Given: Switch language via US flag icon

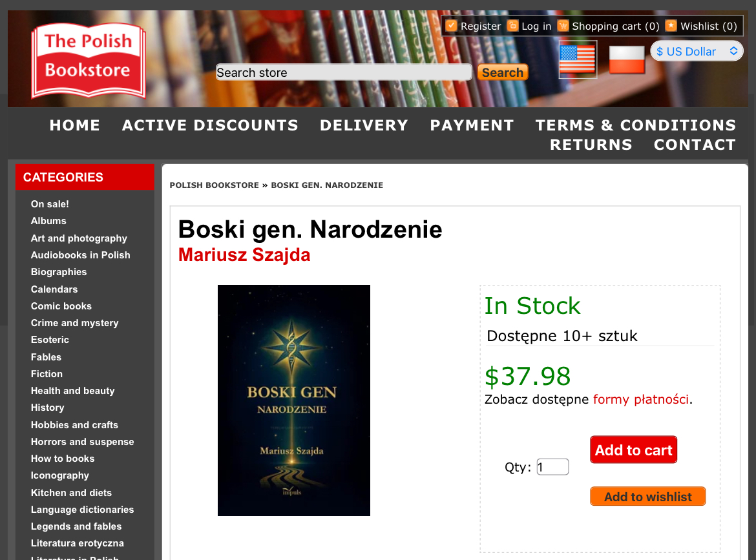Looking at the screenshot, I should [578, 59].
